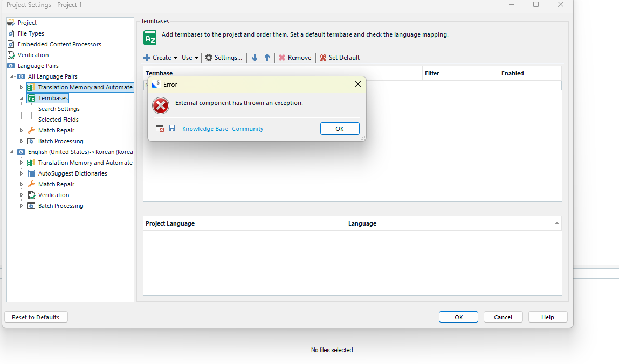Expand the Match Repair node under All Language Pairs
This screenshot has width=619, height=364.
click(22, 130)
